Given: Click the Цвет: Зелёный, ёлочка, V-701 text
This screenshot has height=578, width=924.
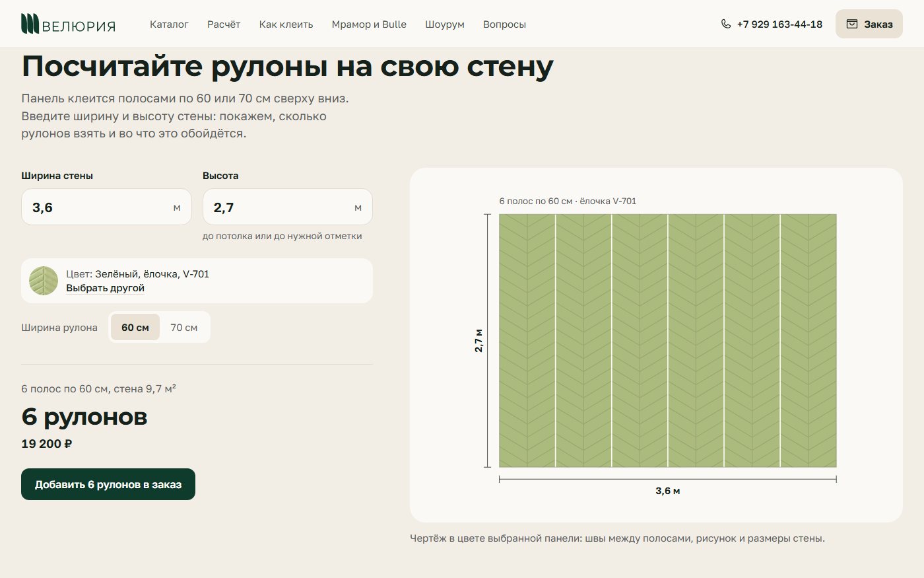Looking at the screenshot, I should [x=137, y=274].
